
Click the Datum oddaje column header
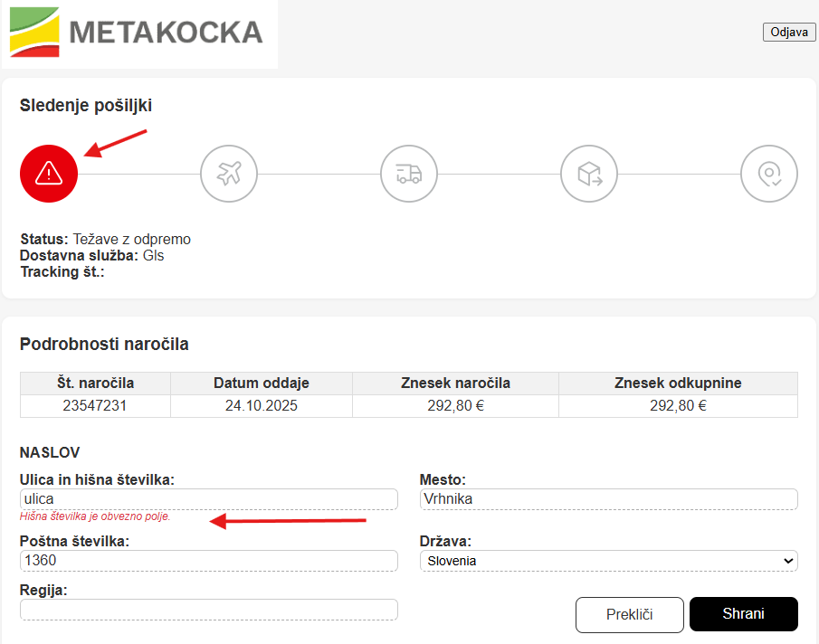pos(261,384)
